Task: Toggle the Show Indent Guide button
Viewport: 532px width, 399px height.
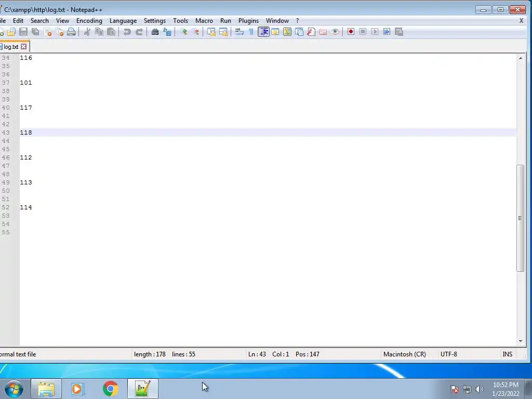Action: 263,32
